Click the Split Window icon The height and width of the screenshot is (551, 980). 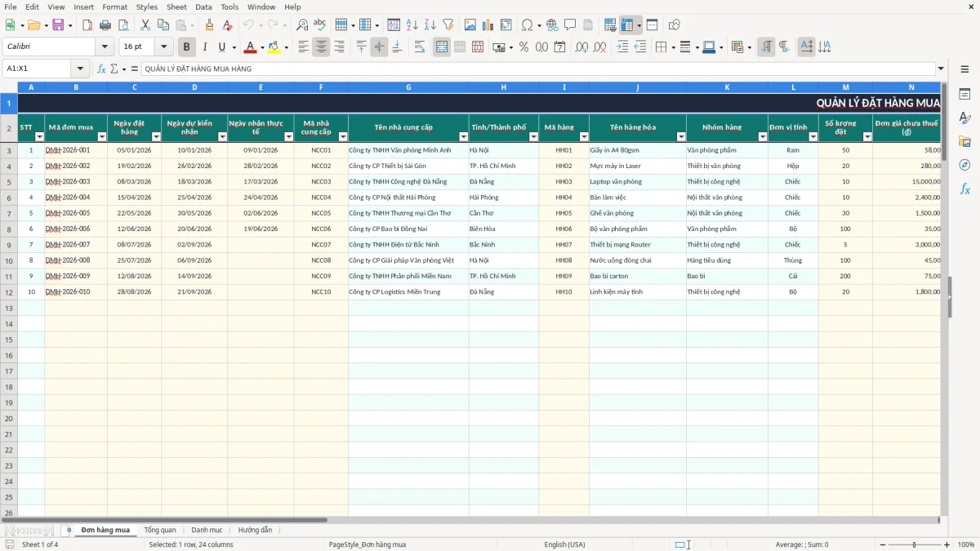653,25
